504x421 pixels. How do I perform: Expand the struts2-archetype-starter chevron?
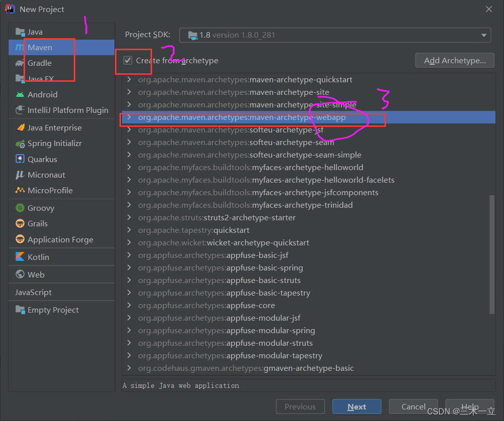129,217
